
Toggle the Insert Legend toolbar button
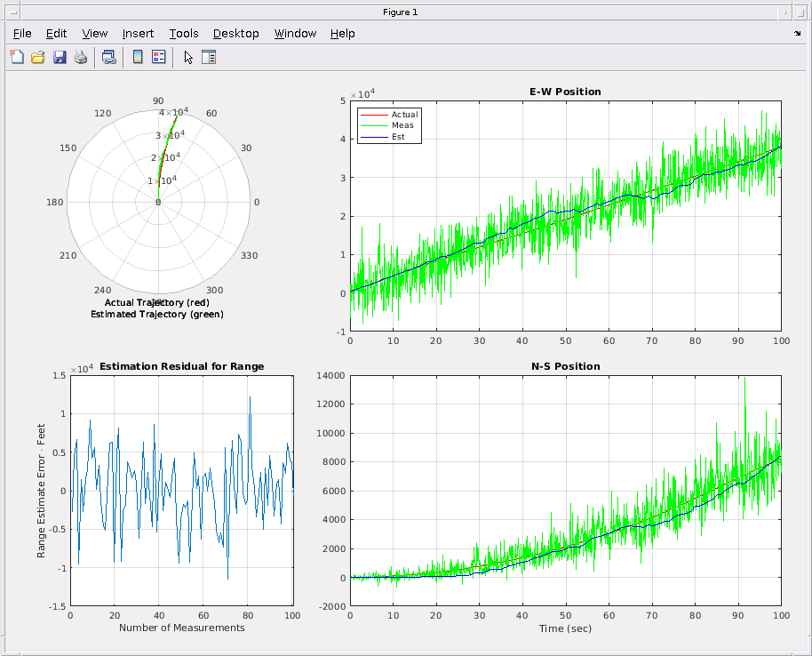159,58
